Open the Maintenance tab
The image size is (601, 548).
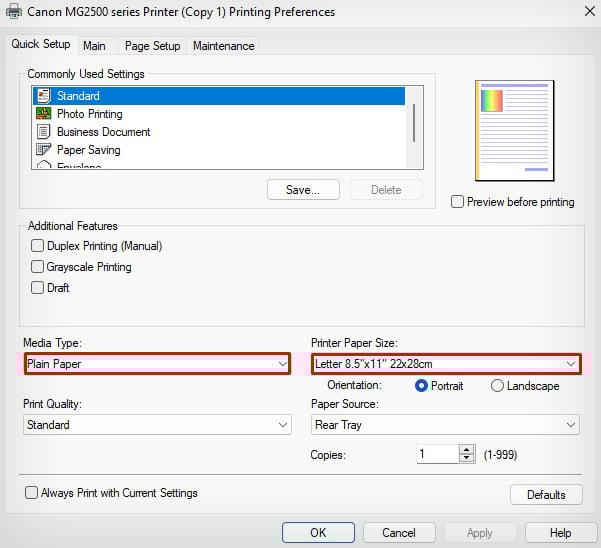[x=223, y=46]
